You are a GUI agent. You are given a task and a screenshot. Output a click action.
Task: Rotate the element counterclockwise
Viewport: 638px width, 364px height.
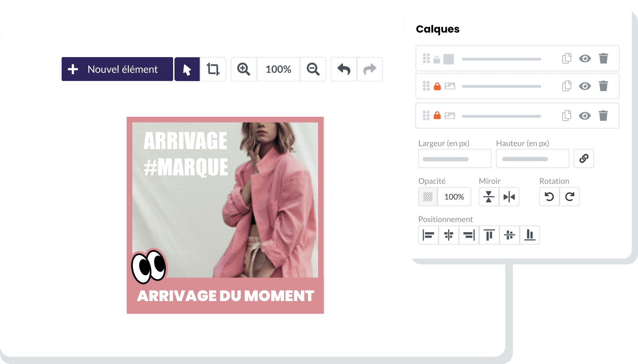coord(549,196)
